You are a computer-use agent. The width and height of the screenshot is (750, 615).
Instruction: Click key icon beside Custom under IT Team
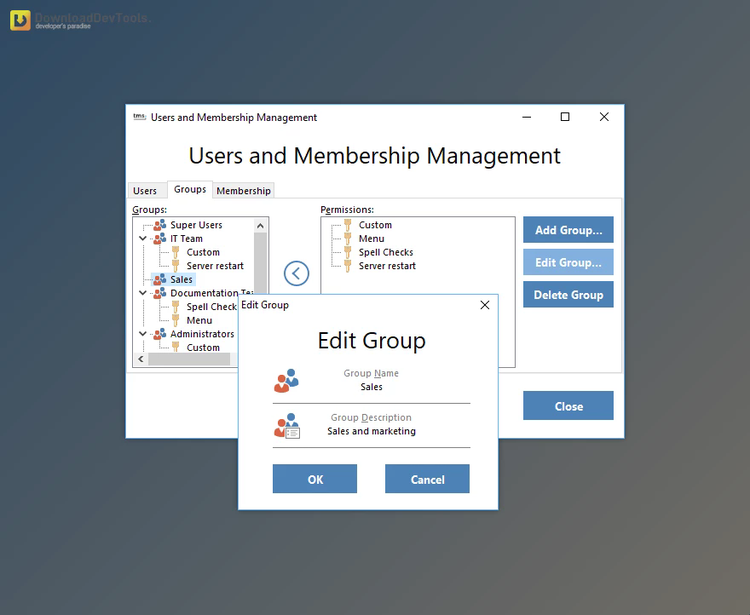(176, 252)
